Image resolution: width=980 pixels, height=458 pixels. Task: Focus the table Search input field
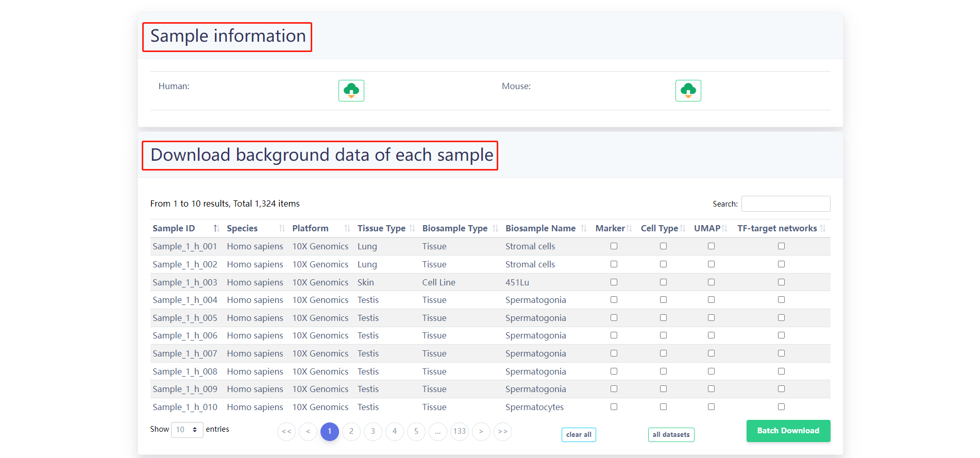pyautogui.click(x=786, y=204)
